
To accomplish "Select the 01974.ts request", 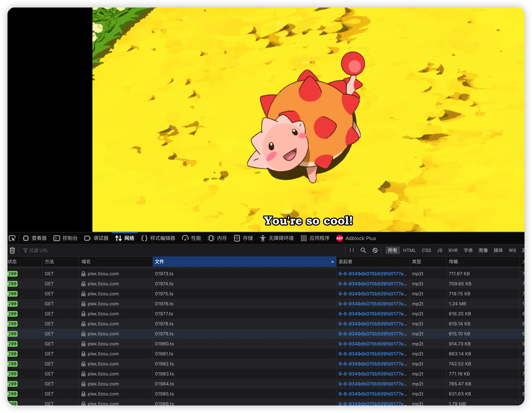I will pyautogui.click(x=266, y=284).
